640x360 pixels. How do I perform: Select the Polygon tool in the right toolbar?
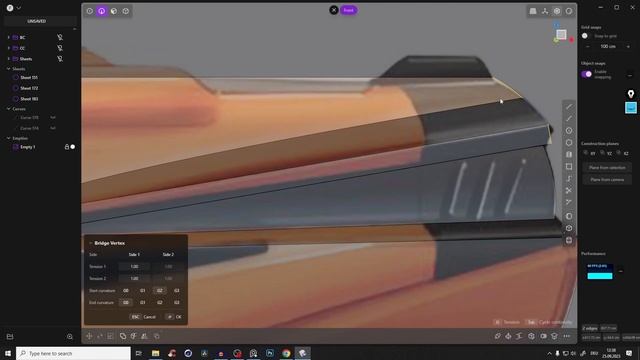pos(569,143)
